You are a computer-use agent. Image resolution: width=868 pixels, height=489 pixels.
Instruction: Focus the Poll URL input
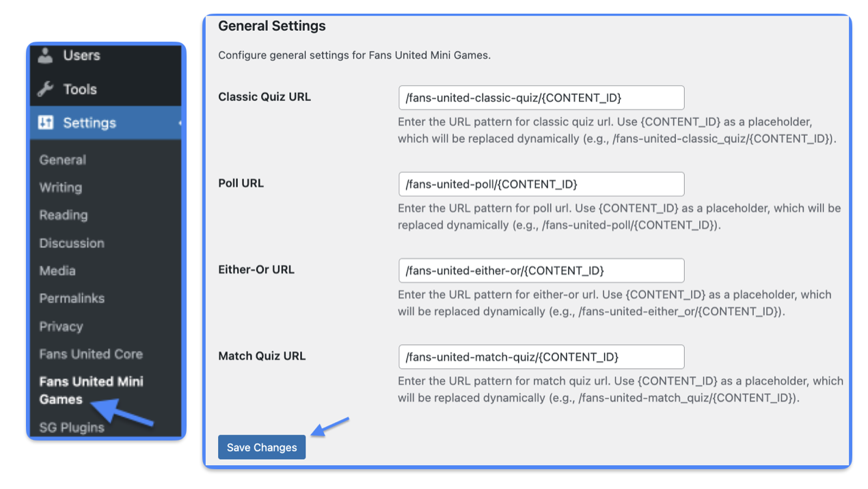tap(541, 184)
